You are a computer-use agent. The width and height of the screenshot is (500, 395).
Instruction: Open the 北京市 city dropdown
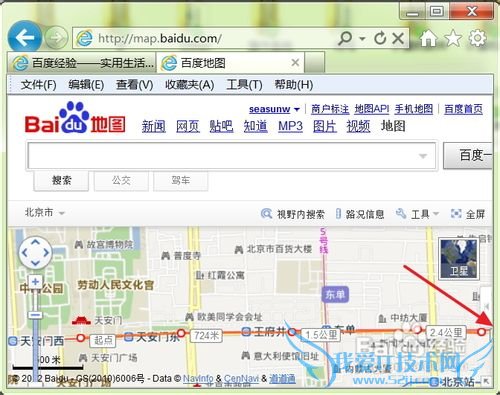tap(45, 213)
